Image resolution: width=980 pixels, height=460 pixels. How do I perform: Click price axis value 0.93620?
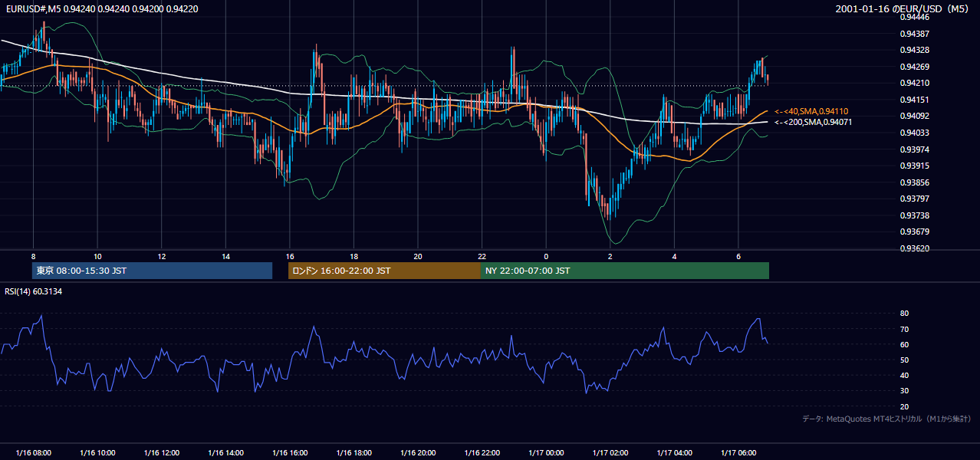[x=914, y=248]
